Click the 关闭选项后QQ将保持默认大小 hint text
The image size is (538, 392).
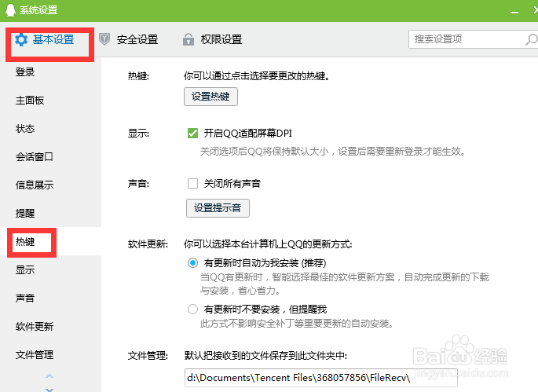(333, 152)
